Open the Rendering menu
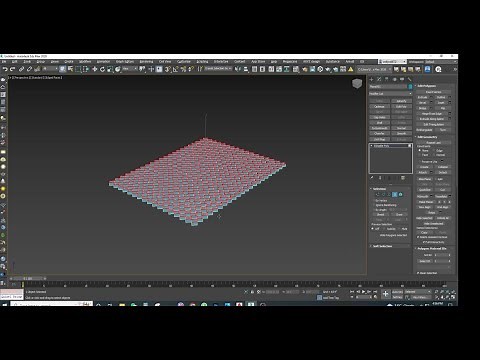 pos(146,62)
